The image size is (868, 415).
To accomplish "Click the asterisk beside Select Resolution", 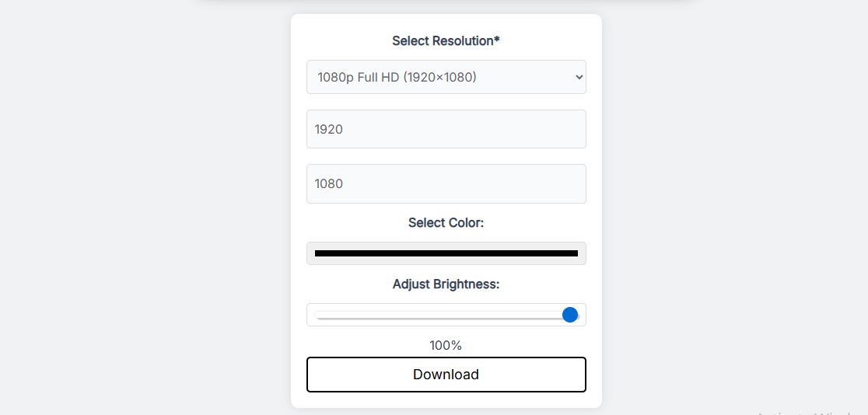I will (497, 40).
